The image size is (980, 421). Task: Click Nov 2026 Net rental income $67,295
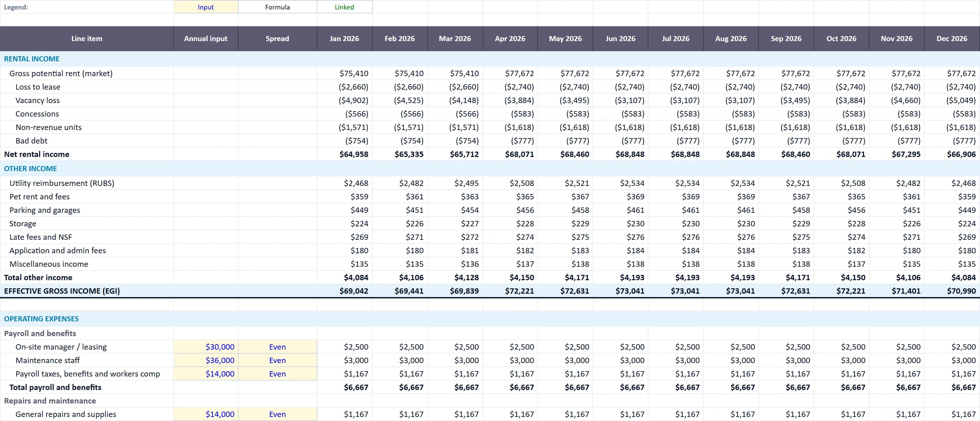pyautogui.click(x=897, y=154)
